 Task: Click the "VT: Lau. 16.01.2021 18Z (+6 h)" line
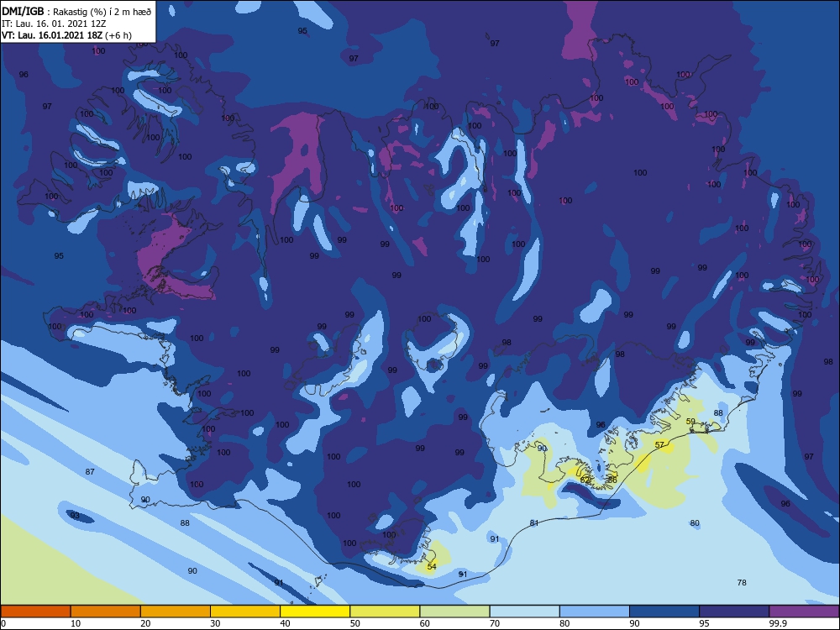click(66, 35)
